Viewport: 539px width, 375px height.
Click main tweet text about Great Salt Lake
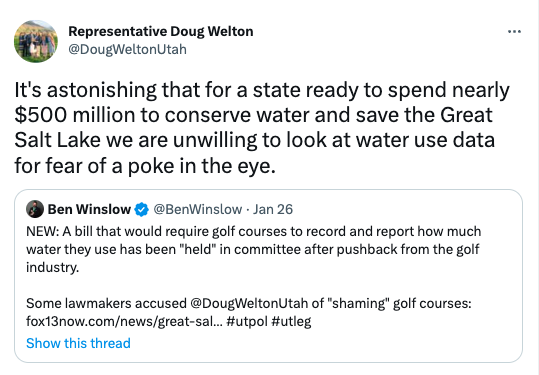pos(262,128)
